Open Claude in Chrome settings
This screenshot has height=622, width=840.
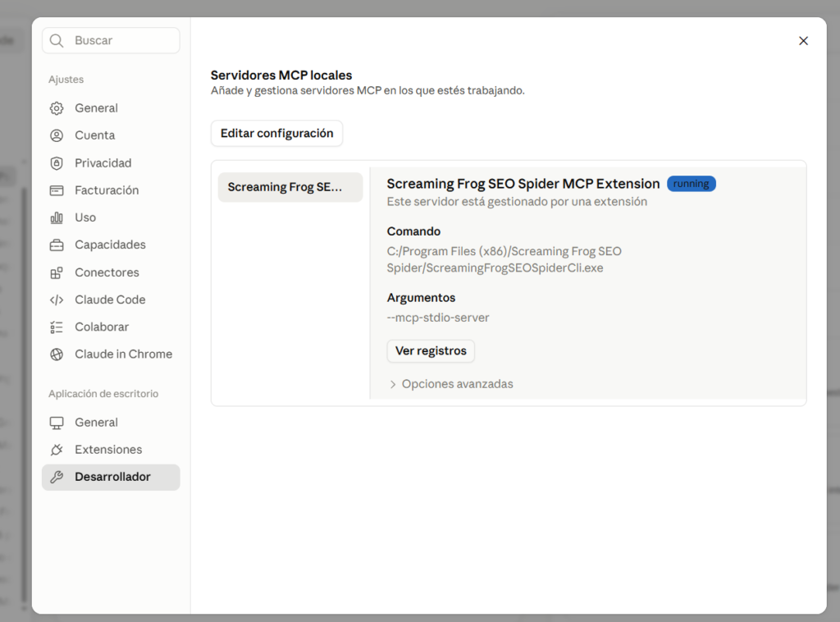tap(111, 354)
